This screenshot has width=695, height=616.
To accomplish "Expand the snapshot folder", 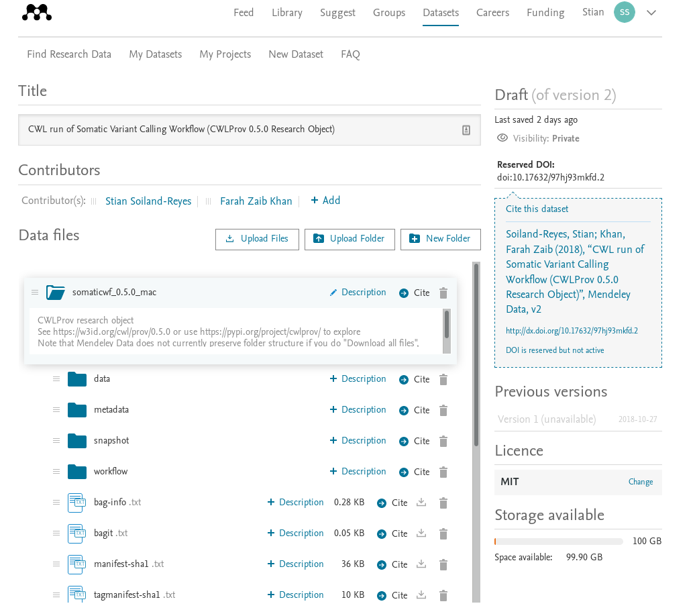I will pos(76,441).
